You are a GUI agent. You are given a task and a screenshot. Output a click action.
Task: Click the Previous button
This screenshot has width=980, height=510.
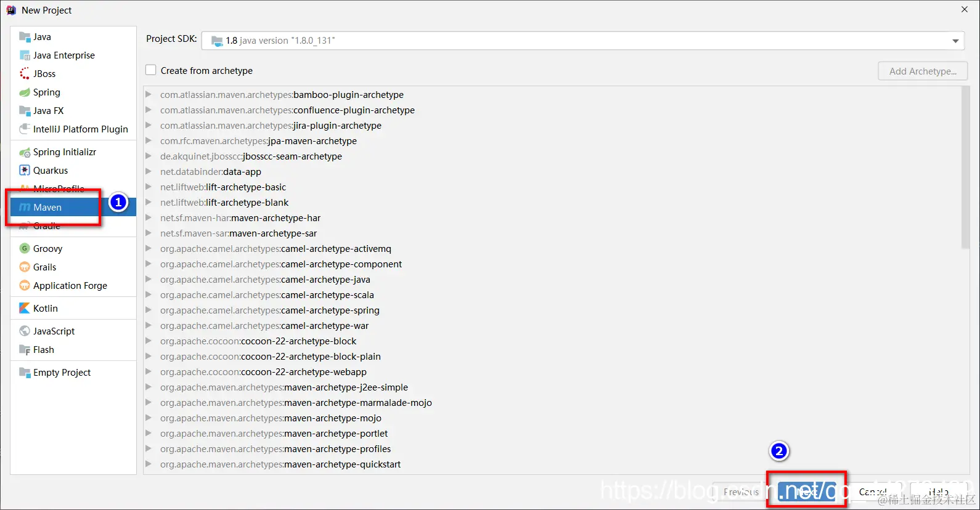pos(741,492)
